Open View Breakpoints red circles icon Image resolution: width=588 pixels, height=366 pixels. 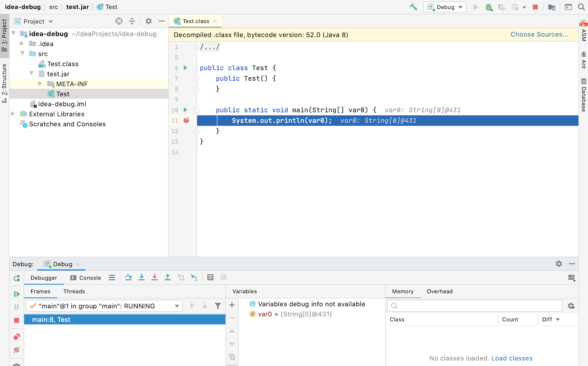coord(17,337)
